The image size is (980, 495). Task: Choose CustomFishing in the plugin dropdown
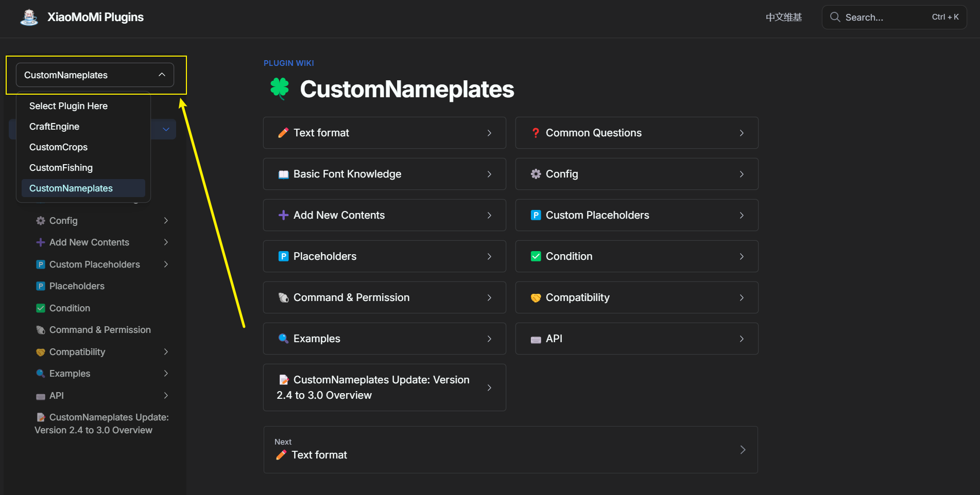(61, 168)
